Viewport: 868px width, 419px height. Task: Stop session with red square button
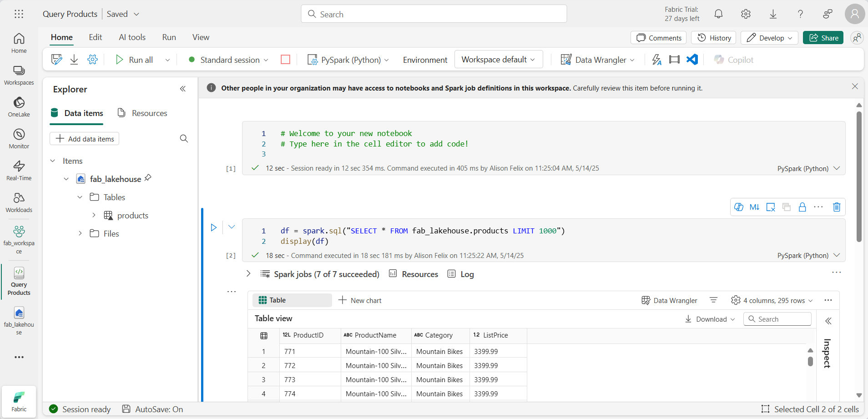tap(286, 60)
